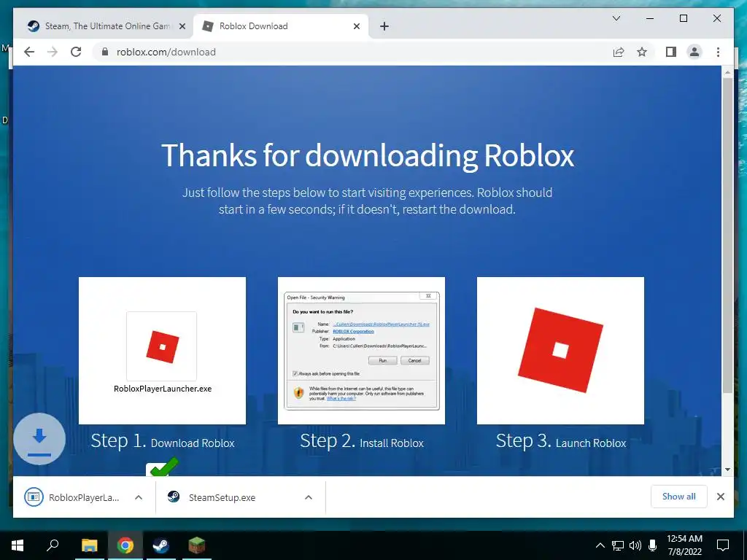Go back to the previous page
Screen dimensions: 747x560
click(x=29, y=52)
